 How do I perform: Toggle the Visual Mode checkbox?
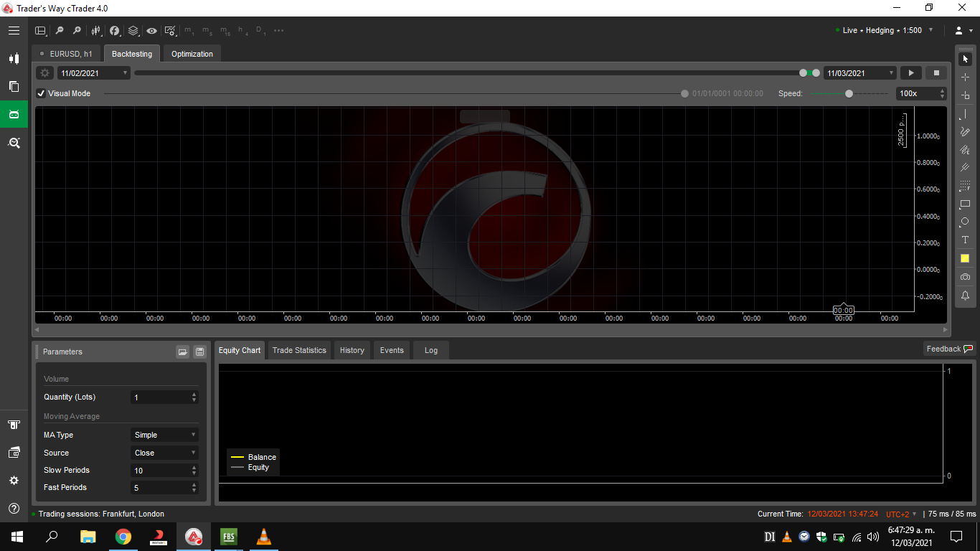click(x=41, y=93)
